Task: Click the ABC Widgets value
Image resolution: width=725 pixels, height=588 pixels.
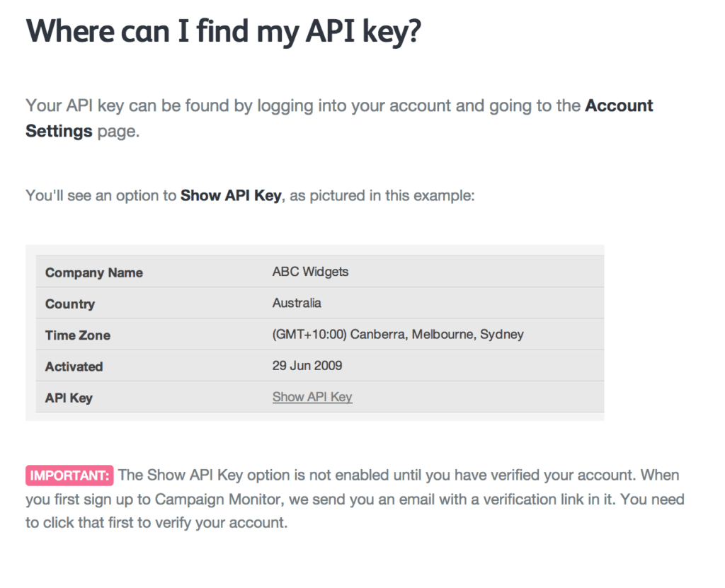Action: pos(310,272)
